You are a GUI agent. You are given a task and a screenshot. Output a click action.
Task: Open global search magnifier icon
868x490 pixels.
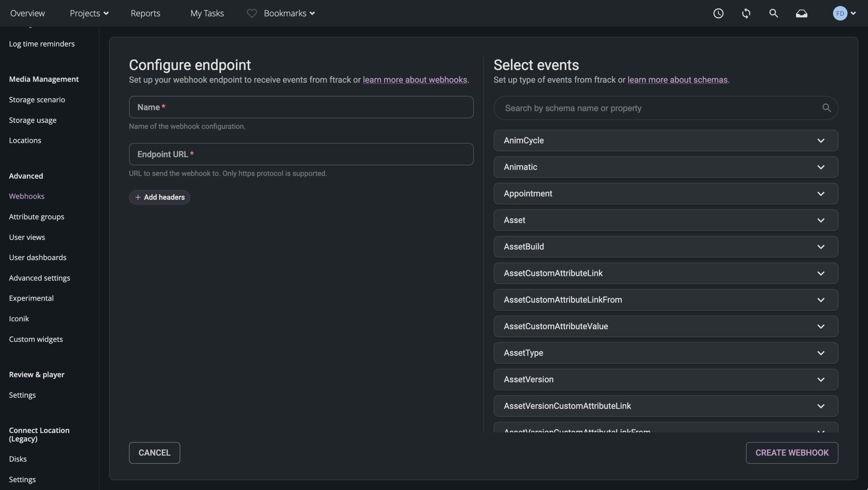(x=773, y=13)
